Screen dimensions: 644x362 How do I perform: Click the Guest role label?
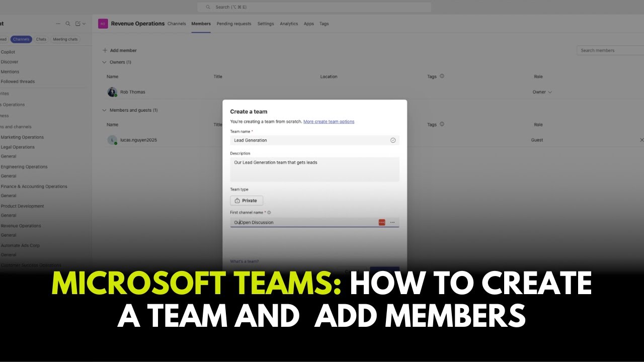[x=537, y=140]
